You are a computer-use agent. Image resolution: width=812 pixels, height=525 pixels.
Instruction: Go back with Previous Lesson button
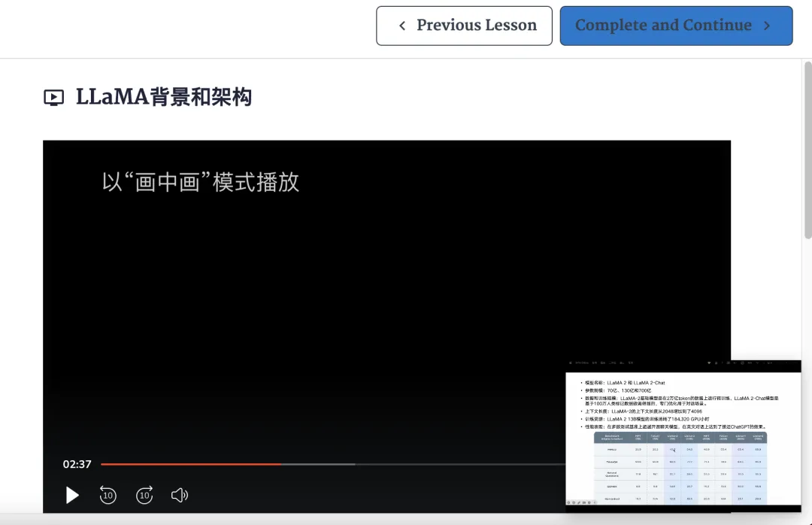point(464,26)
